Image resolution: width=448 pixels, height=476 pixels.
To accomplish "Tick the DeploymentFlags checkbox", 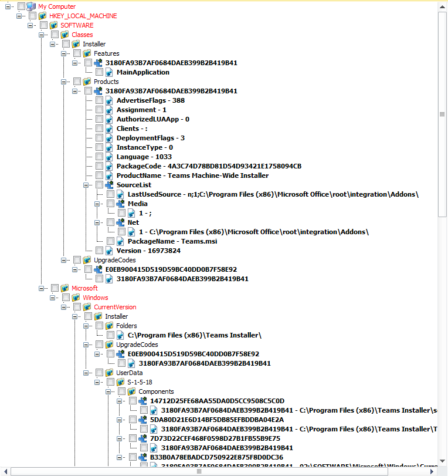I will 99,137.
